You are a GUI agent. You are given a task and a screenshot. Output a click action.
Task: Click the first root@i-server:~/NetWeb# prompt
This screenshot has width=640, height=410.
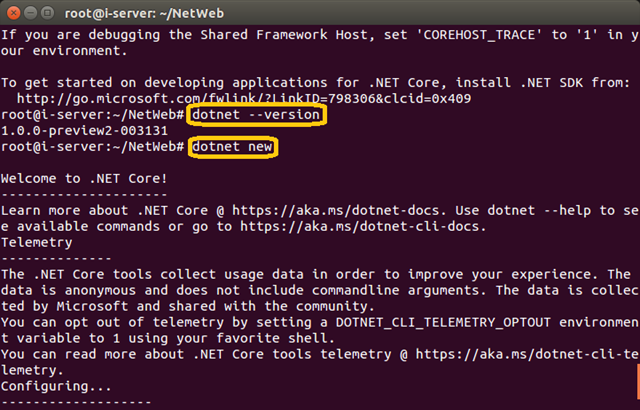click(92, 115)
